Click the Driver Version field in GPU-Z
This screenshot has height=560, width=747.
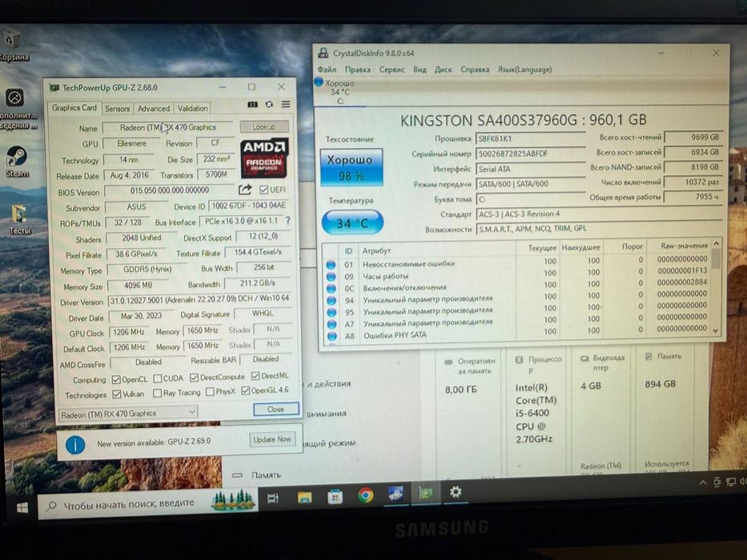coord(199,299)
